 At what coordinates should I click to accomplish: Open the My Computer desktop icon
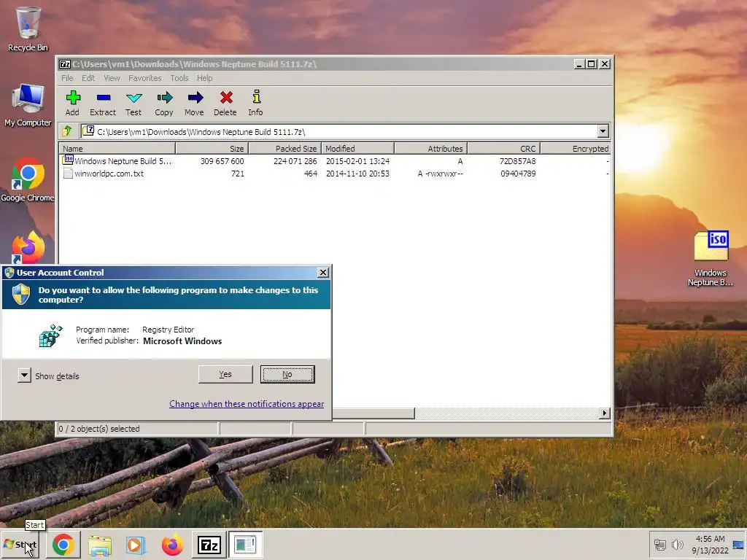pos(28,105)
